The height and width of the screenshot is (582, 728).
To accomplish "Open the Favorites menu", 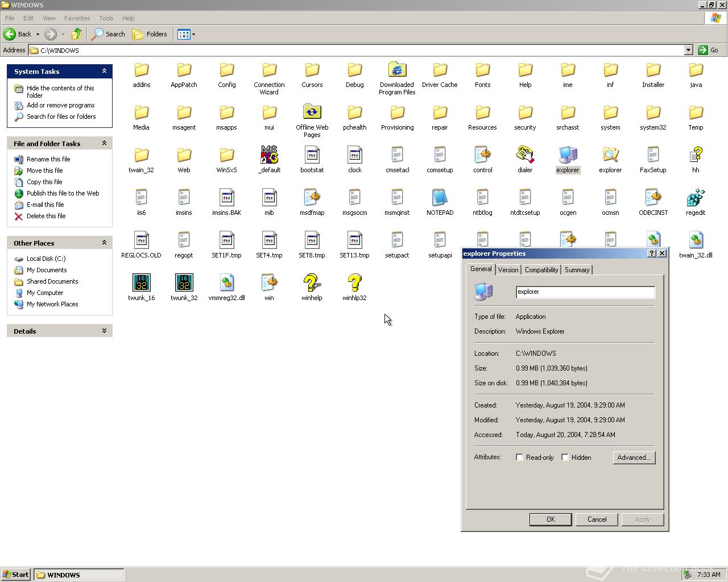I will [77, 18].
